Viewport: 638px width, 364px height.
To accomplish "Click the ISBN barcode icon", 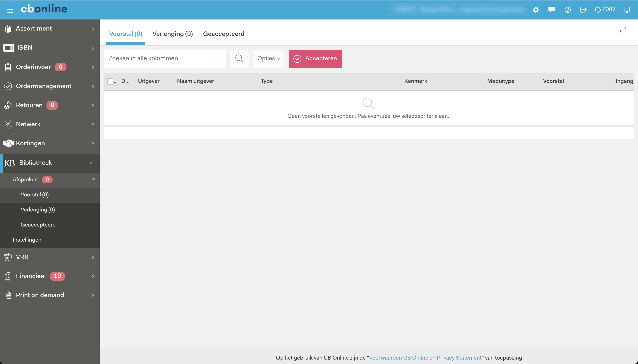I will tap(8, 48).
